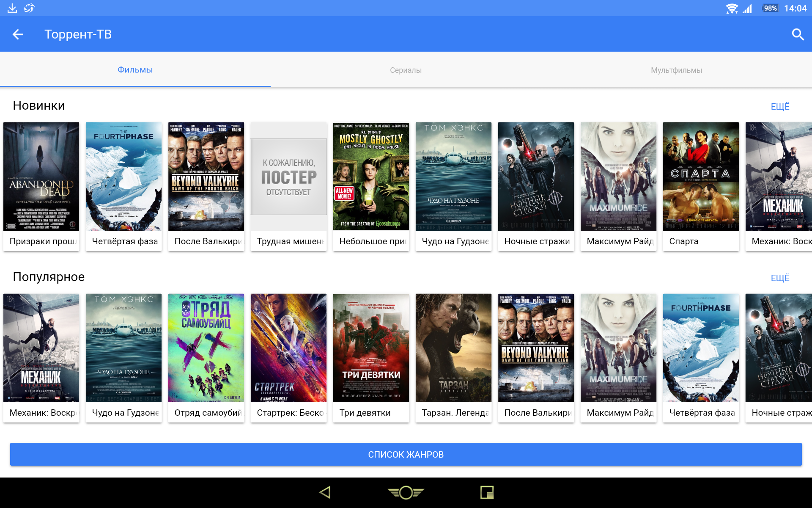Select title Чудо на Гудзоне in Популярное

pyautogui.click(x=126, y=413)
